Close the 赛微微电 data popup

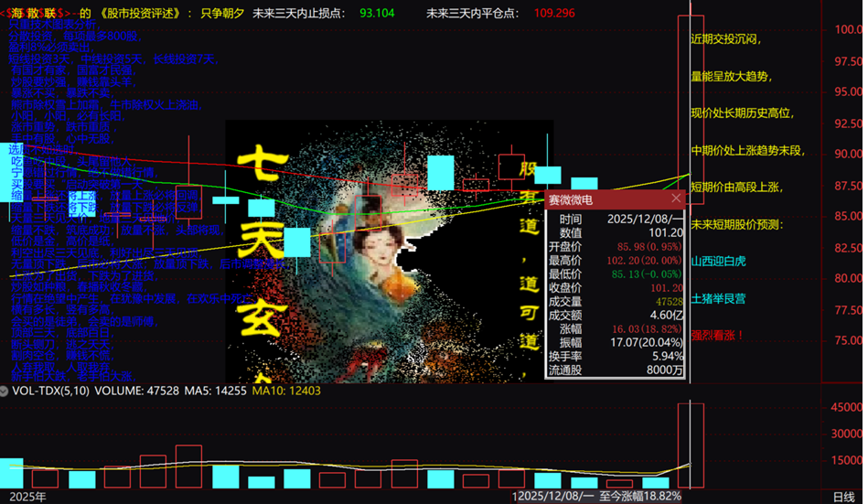tap(676, 198)
